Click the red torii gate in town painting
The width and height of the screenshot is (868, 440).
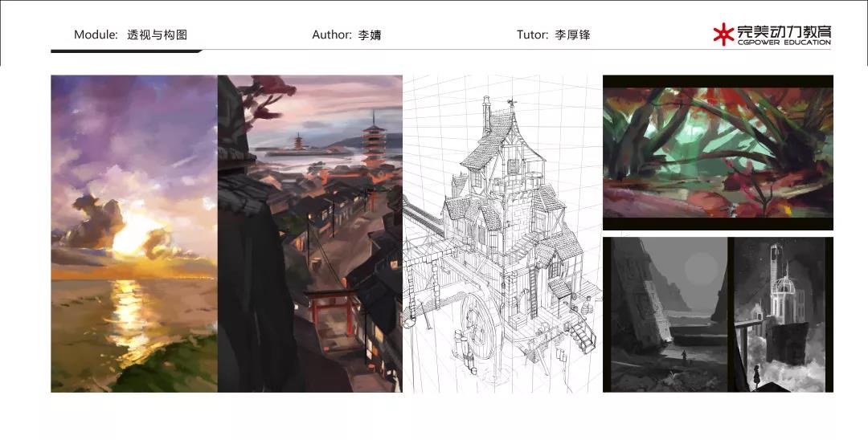328,308
